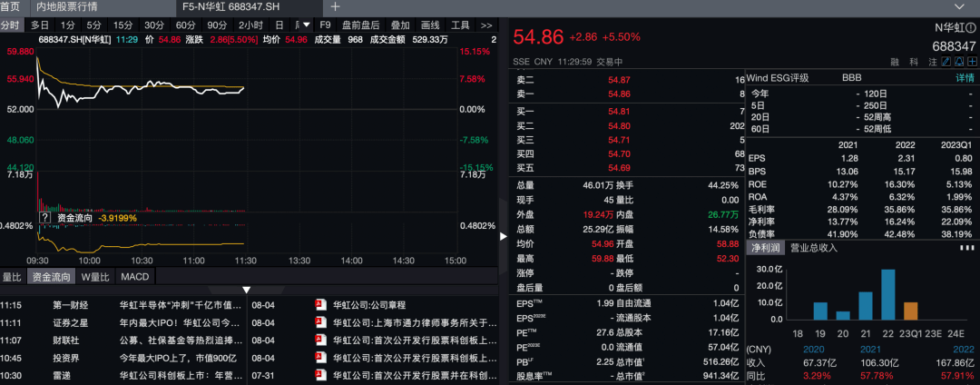Open the period dropdown arrow after 日

(x=307, y=25)
